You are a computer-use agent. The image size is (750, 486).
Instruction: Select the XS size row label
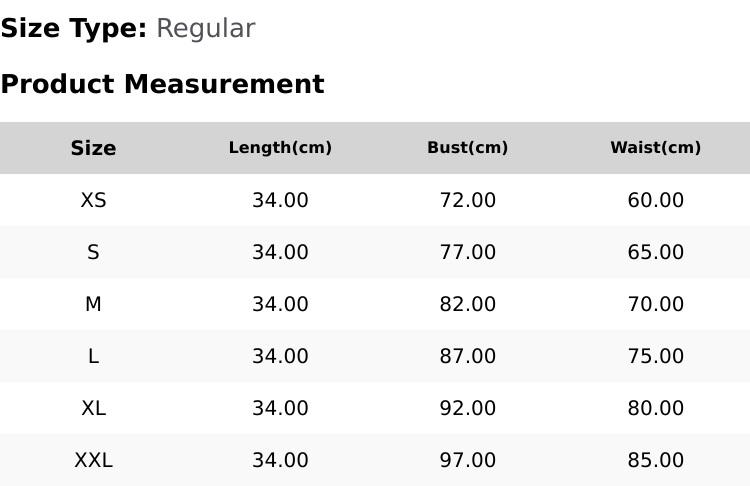pyautogui.click(x=93, y=200)
